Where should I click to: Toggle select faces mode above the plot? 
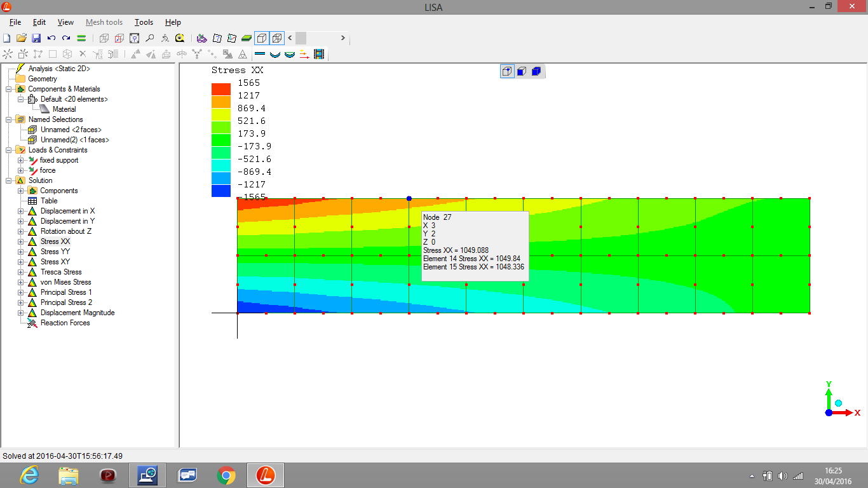click(x=521, y=71)
